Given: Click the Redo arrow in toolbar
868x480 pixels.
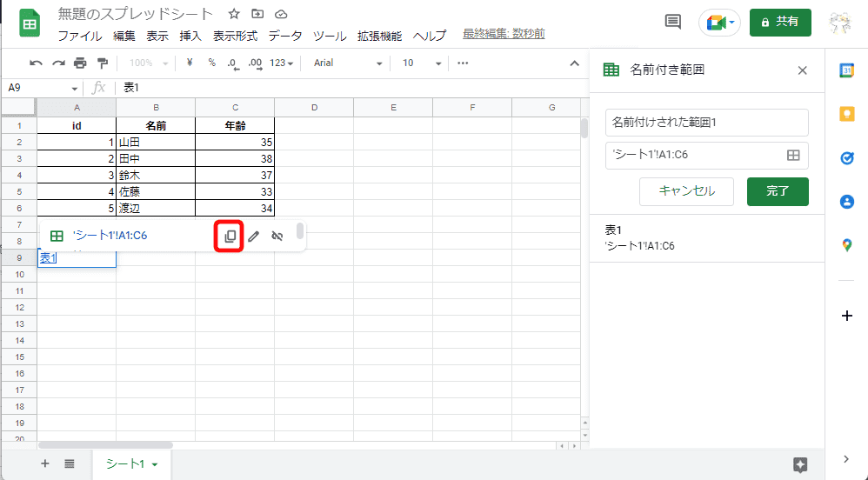Looking at the screenshot, I should (x=58, y=63).
